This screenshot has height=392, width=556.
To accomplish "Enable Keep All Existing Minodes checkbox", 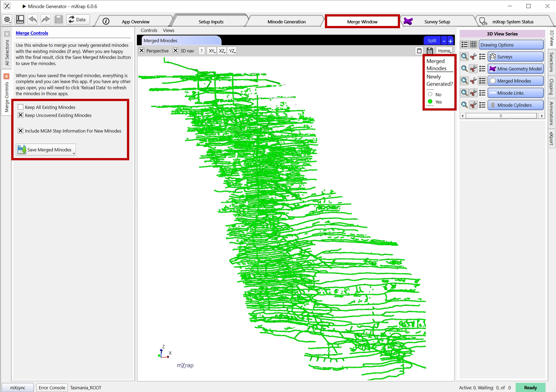I will coord(21,107).
